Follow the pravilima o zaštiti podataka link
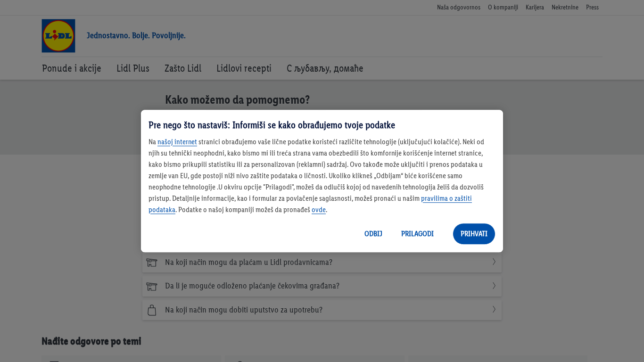The width and height of the screenshot is (644, 362). [446, 198]
